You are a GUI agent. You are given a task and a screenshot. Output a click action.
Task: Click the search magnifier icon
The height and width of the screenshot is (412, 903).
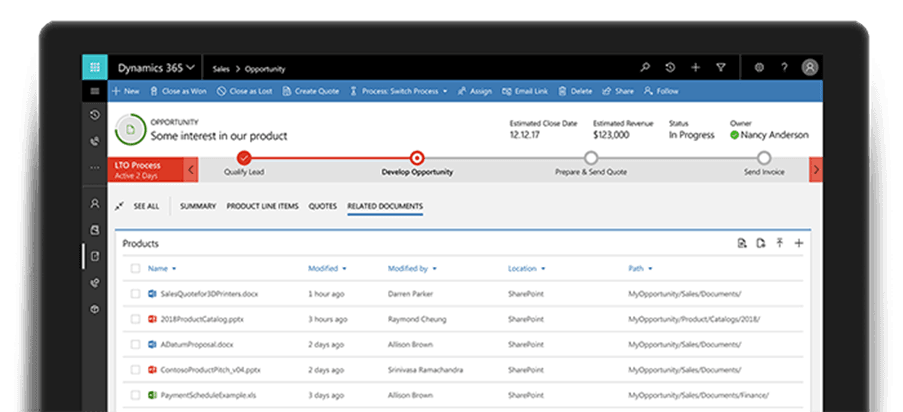coord(645,68)
